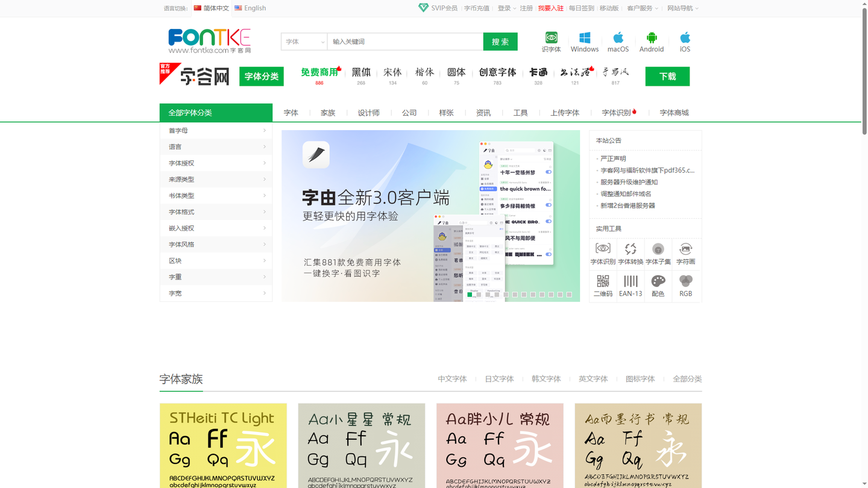Viewport: 868px width, 488px height.
Task: Open the 全部字体分类 green tab
Action: point(216,113)
